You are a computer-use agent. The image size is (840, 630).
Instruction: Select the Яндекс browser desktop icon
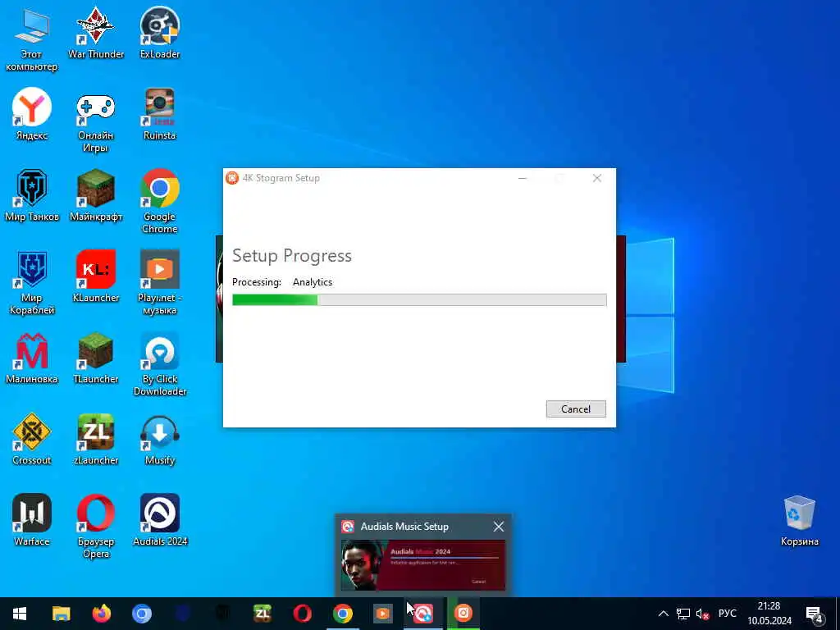pyautogui.click(x=32, y=114)
